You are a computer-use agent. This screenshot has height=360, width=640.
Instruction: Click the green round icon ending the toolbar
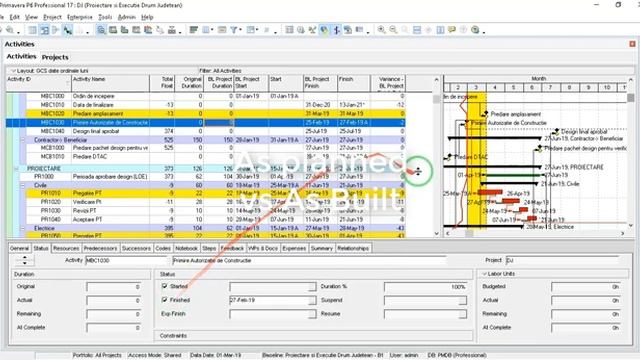pos(475,30)
